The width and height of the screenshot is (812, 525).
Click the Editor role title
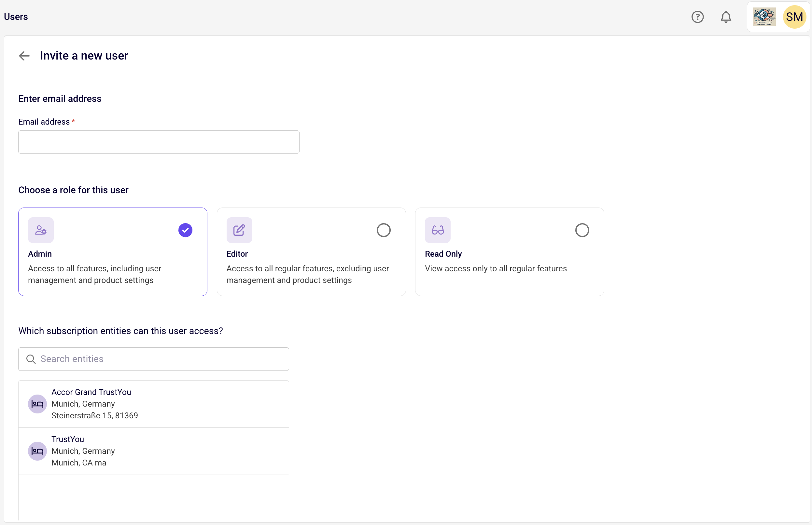click(x=237, y=254)
